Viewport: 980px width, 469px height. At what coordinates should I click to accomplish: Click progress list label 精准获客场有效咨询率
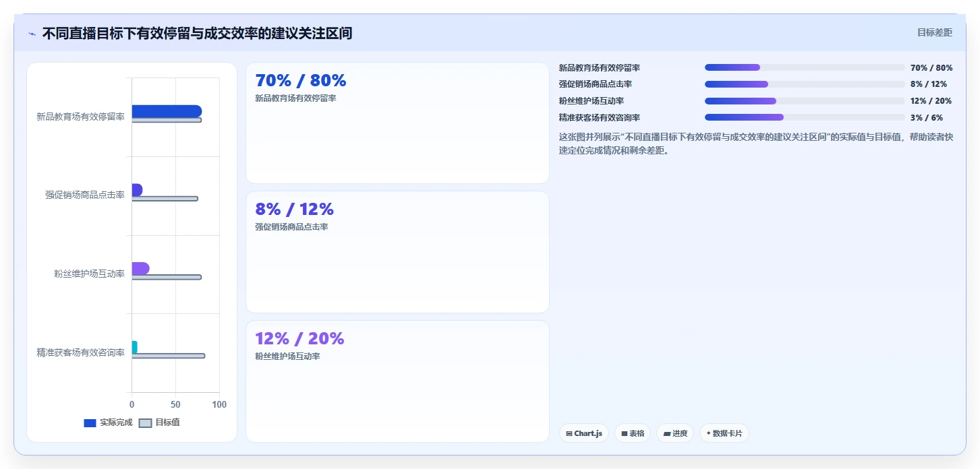click(600, 118)
